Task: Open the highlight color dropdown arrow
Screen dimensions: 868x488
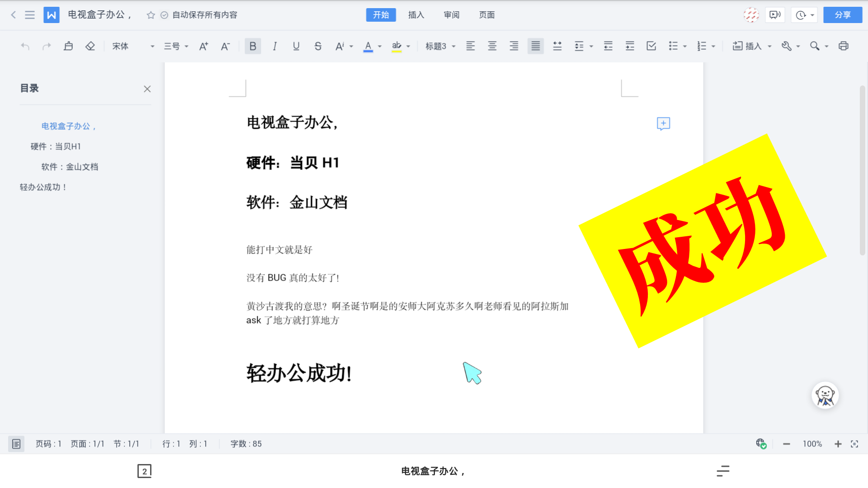Action: pos(408,46)
